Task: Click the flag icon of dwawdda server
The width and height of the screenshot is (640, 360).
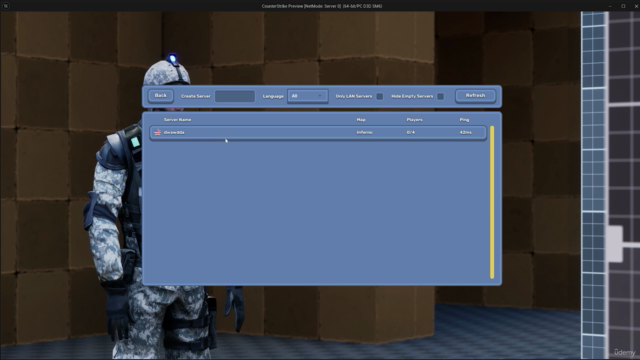Action: (158, 132)
